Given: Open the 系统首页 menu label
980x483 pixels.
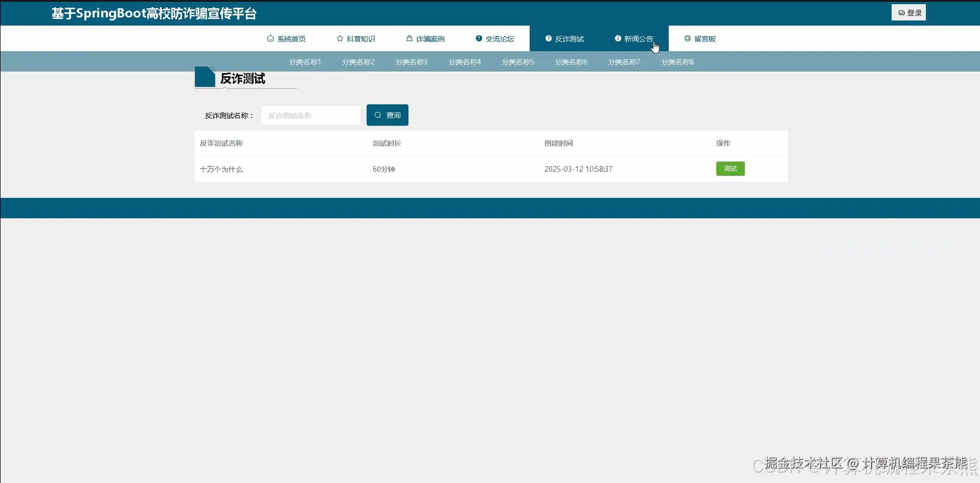Looking at the screenshot, I should [291, 39].
